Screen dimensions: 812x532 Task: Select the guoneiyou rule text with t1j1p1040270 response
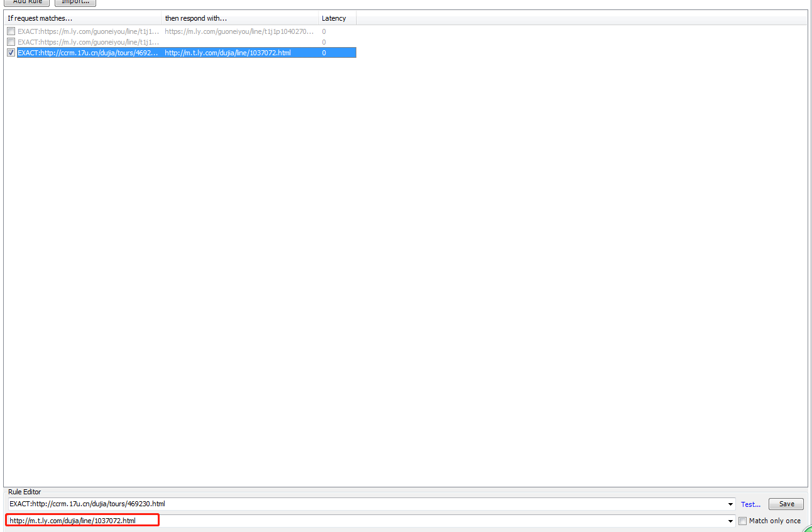[x=88, y=31]
